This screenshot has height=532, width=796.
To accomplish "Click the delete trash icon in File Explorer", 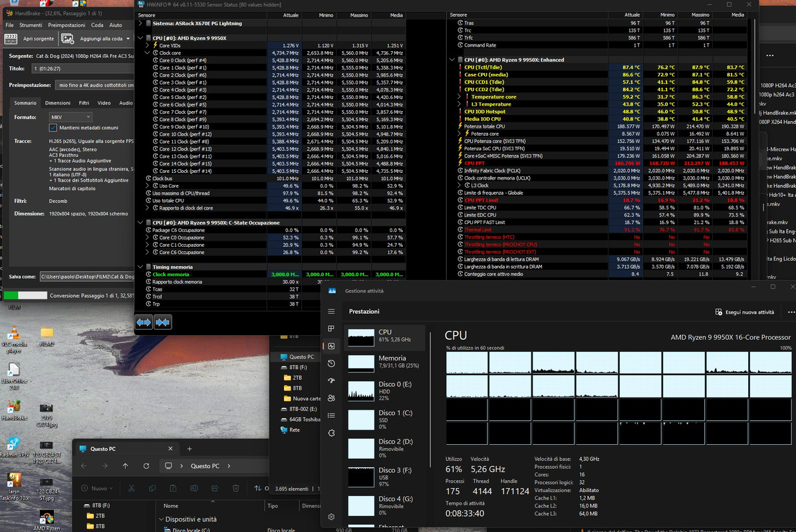I will tap(235, 488).
